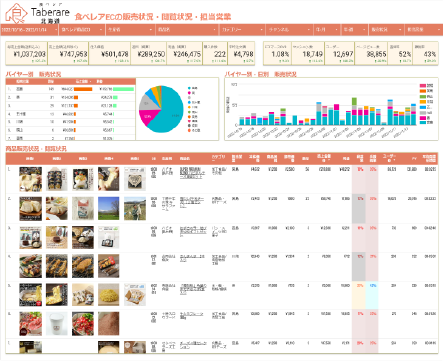Select the ¥4,798 average order scorecard

[241, 53]
